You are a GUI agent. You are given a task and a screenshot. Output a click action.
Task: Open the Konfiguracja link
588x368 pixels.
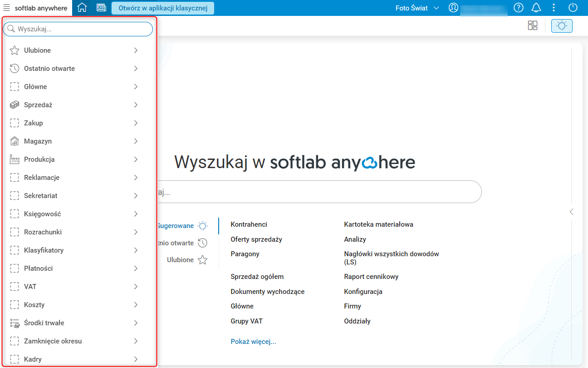tap(363, 292)
